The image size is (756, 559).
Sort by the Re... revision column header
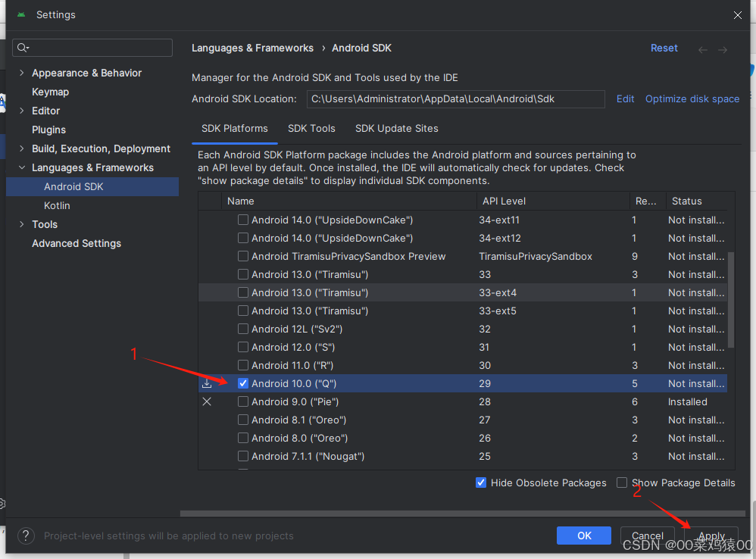(647, 201)
